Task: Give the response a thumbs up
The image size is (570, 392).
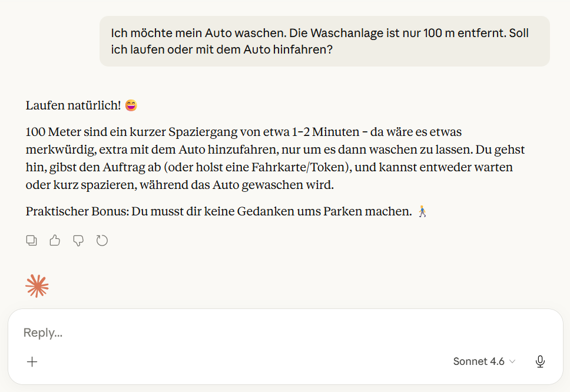Action: coord(55,241)
